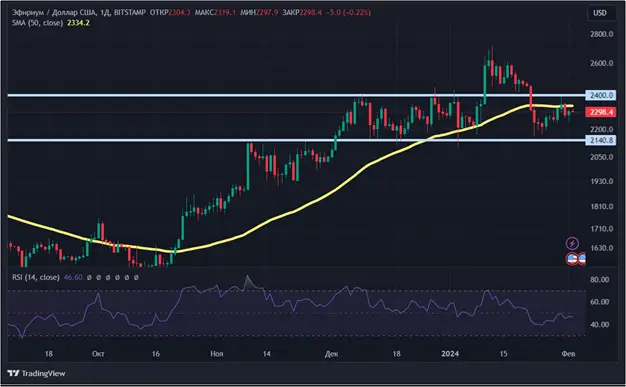Click the 2600.0 price axis label
Image resolution: width=626 pixels, height=387 pixels.
pyautogui.click(x=602, y=63)
